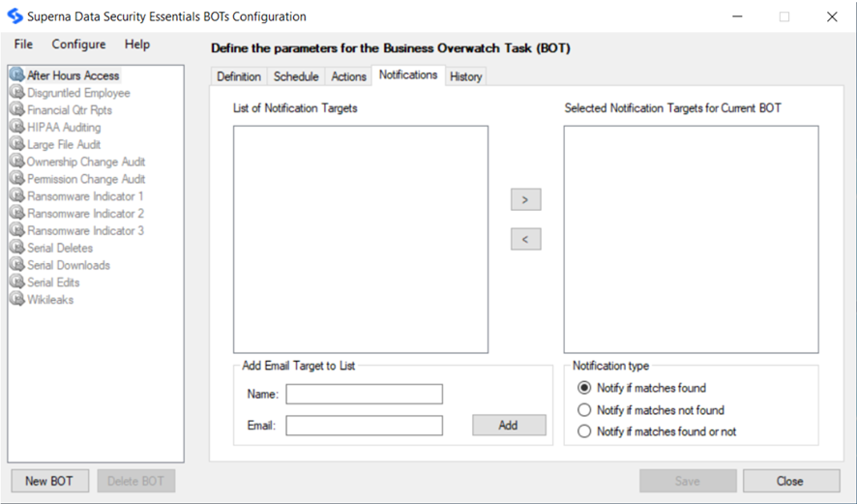Click the Disgruntled Employee BOT icon
This screenshot has width=857, height=504.
point(17,92)
